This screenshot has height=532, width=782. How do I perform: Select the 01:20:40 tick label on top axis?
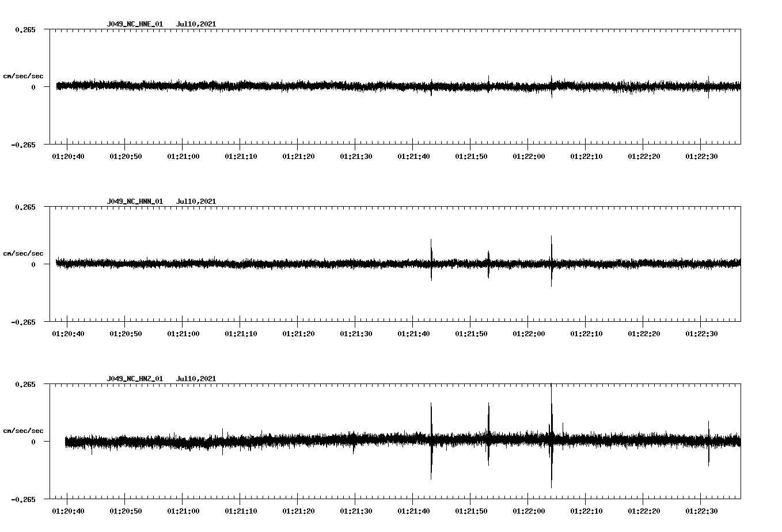coord(67,155)
